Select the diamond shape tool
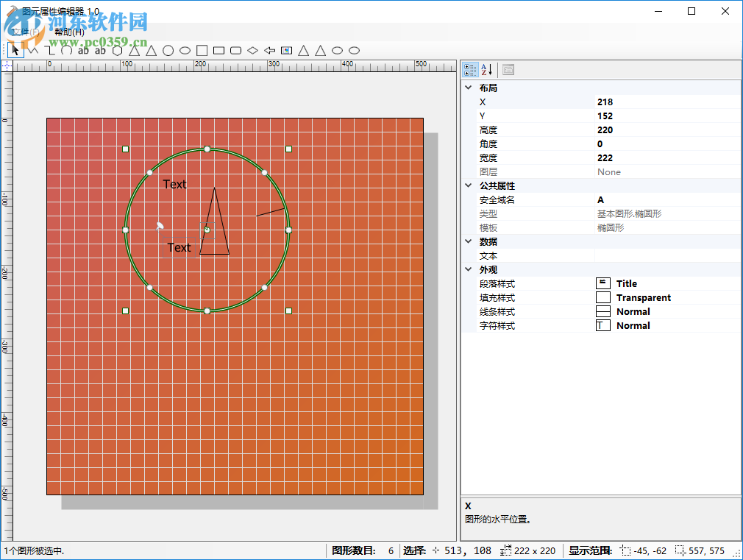Viewport: 743px width, 560px height. point(252,50)
